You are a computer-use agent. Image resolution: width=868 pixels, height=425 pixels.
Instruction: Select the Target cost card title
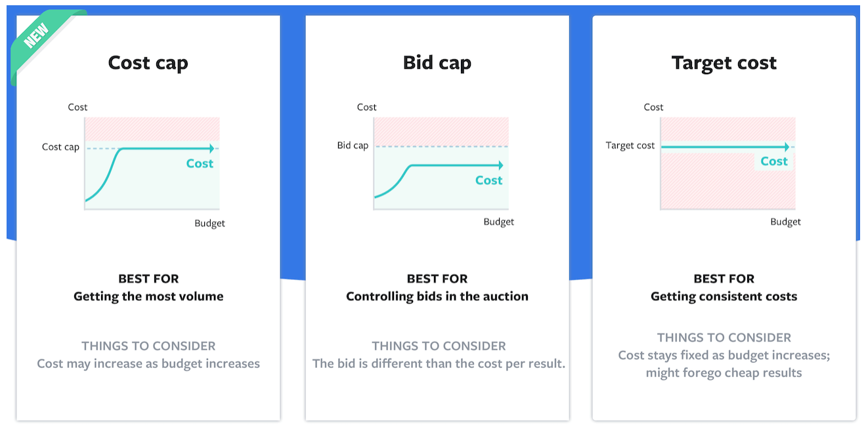(724, 63)
